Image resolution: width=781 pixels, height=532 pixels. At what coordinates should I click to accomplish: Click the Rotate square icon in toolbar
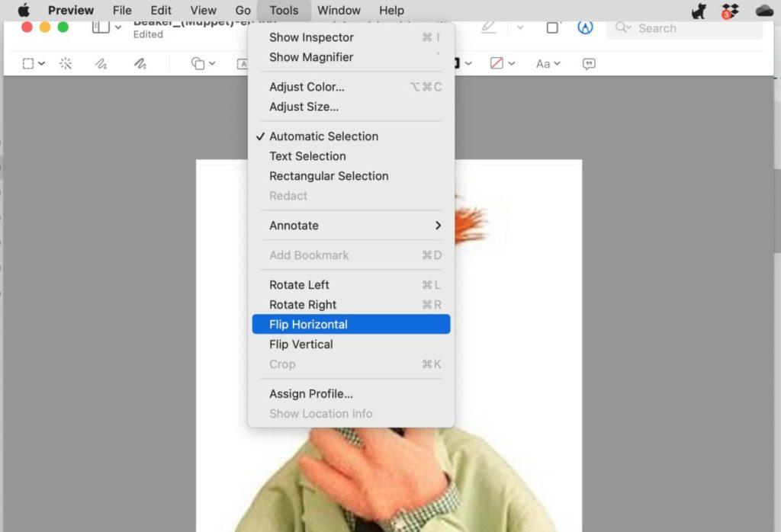coord(552,27)
